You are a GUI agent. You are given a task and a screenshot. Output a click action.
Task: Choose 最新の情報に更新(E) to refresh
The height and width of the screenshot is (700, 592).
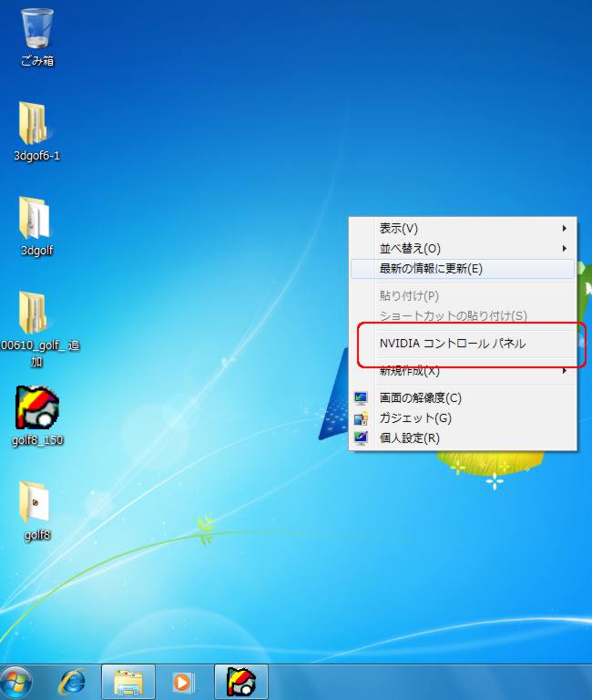463,269
